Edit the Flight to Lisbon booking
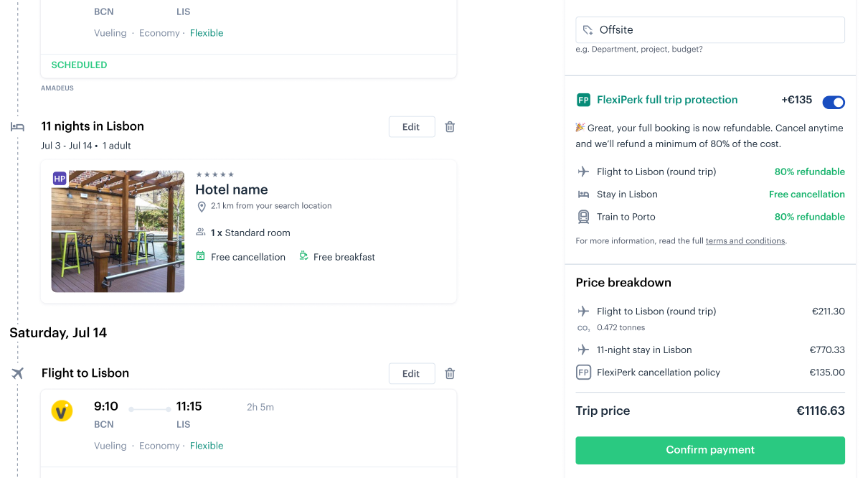This screenshot has height=478, width=868. (412, 373)
